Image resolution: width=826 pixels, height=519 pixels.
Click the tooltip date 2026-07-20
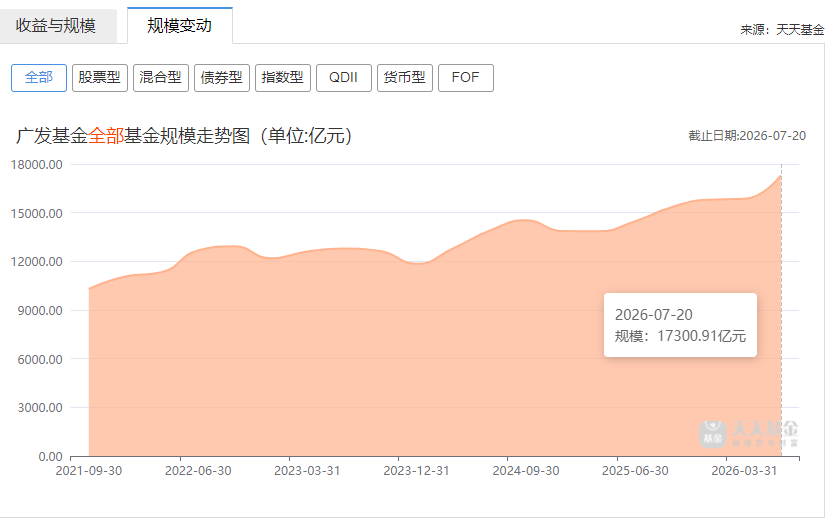coord(654,315)
